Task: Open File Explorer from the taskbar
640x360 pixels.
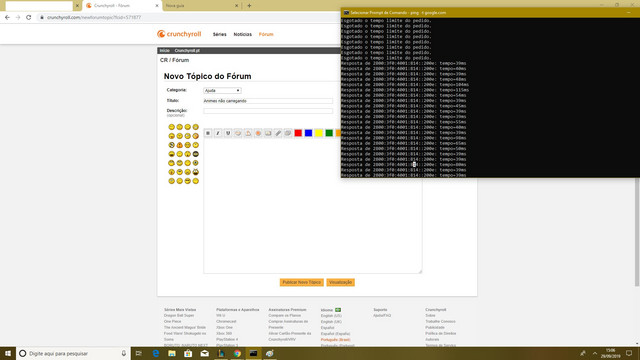Action: click(x=172, y=353)
